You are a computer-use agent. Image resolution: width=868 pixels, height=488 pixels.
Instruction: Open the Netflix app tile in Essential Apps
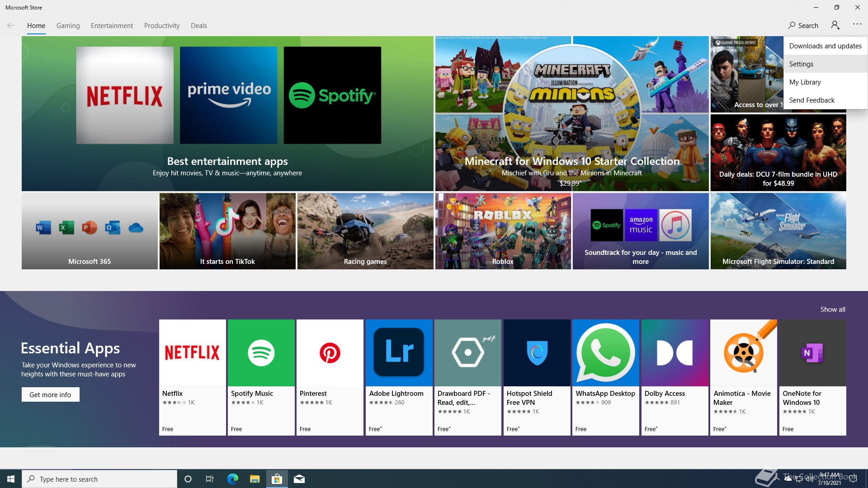[x=192, y=377]
